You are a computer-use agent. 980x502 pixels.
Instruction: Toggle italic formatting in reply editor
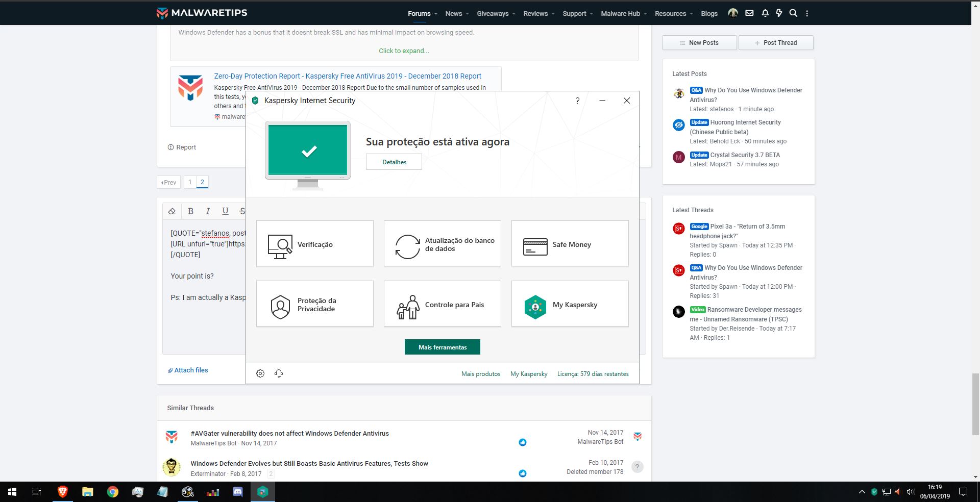tap(208, 211)
